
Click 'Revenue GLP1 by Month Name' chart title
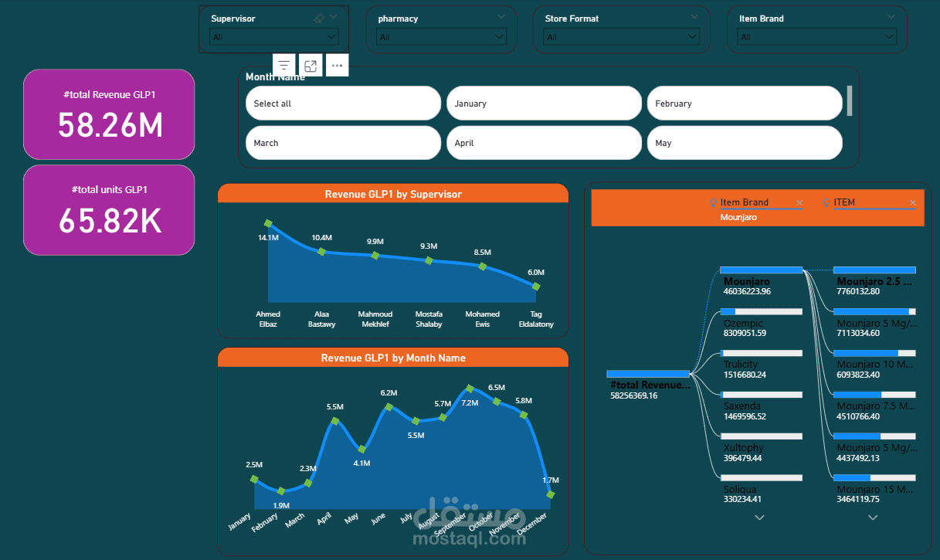coord(393,358)
